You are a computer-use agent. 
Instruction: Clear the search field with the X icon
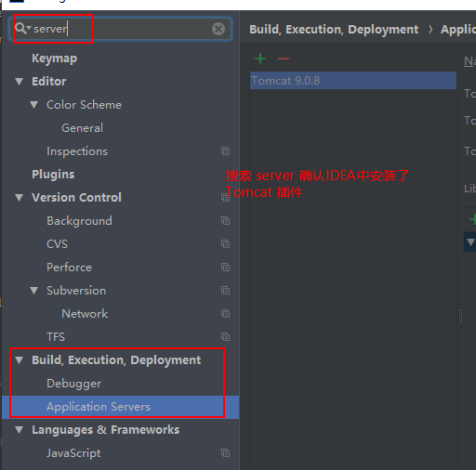point(218,29)
